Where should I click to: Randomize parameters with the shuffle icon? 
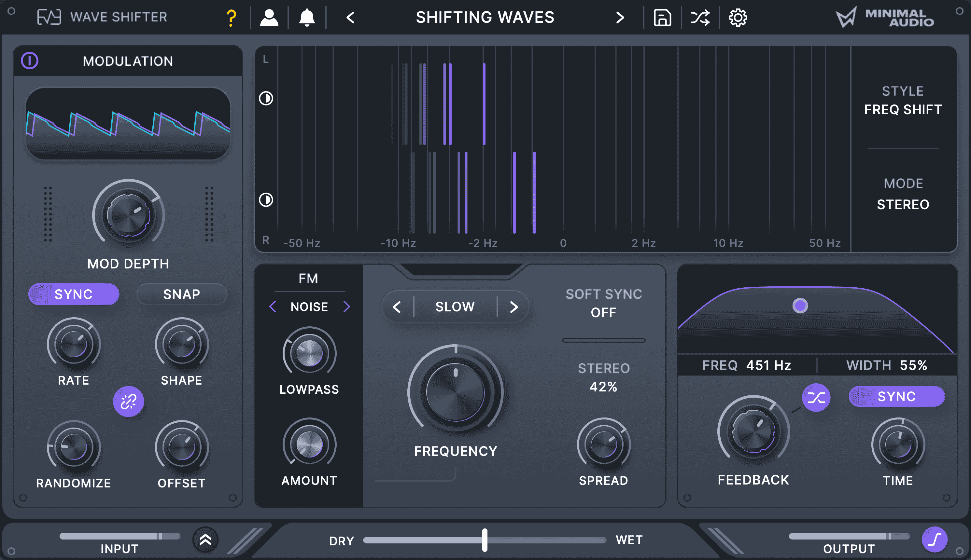(700, 17)
